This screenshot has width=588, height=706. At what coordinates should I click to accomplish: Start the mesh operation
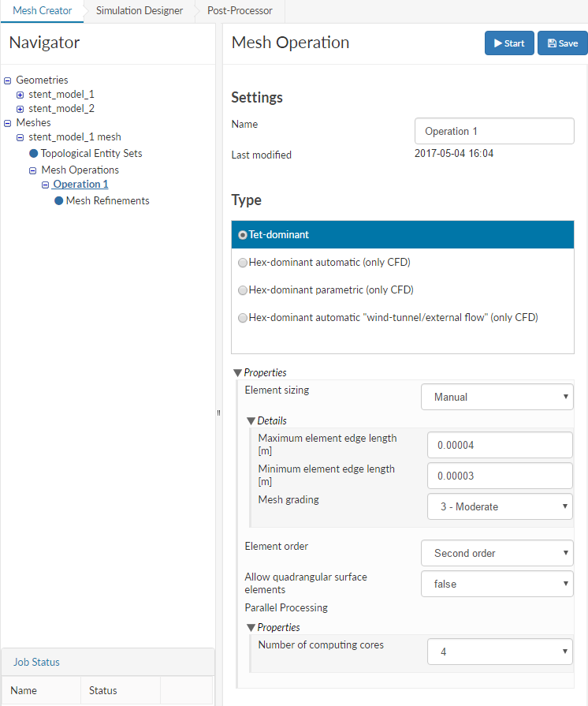click(509, 43)
